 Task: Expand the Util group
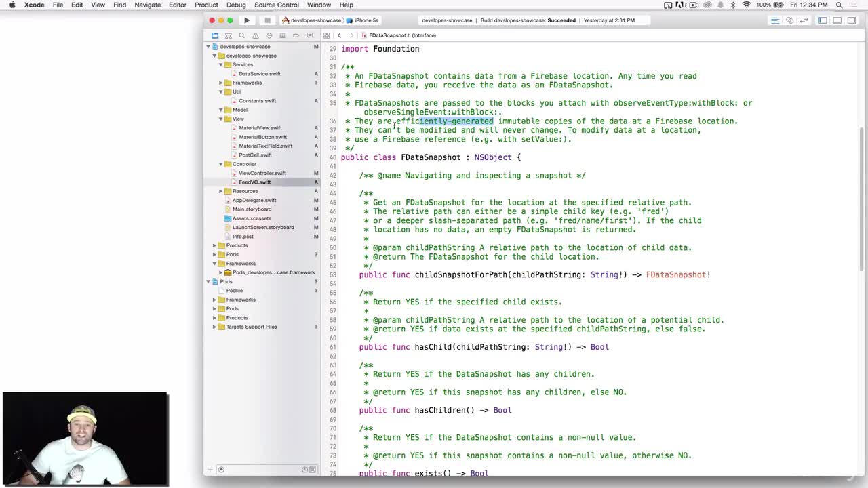(221, 92)
